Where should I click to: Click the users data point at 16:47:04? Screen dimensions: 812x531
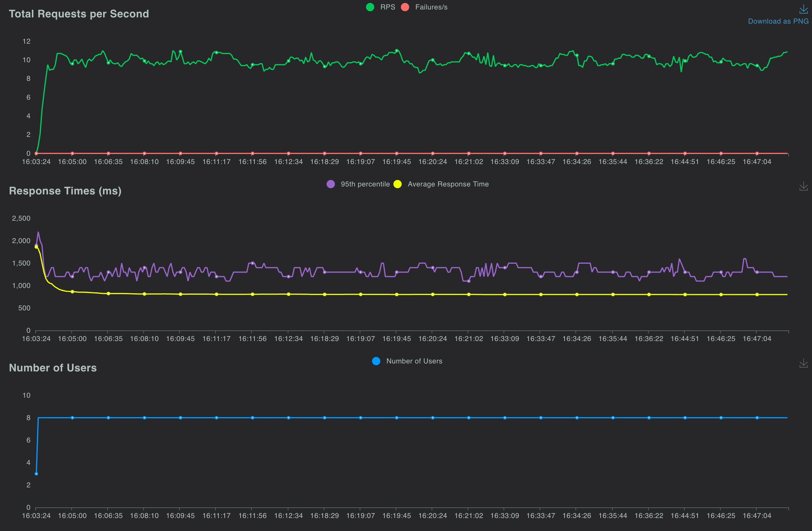757,418
